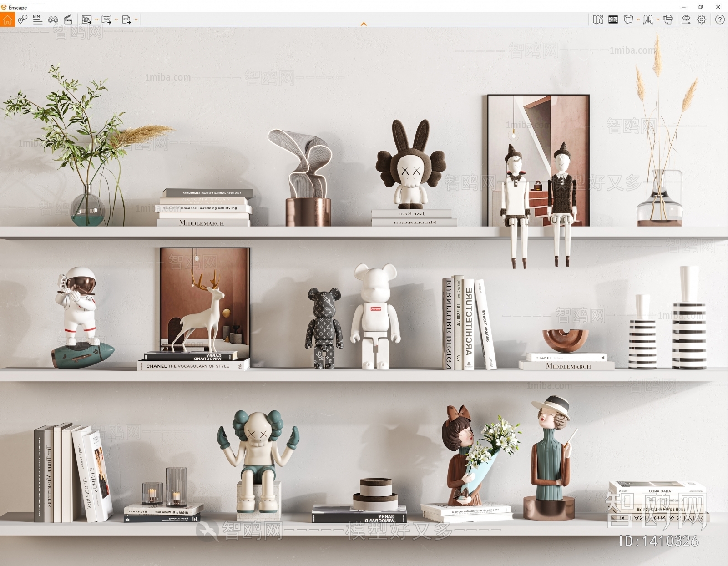Enable the VR headset mode
Viewport: 728px width, 566px height.
pyautogui.click(x=668, y=20)
